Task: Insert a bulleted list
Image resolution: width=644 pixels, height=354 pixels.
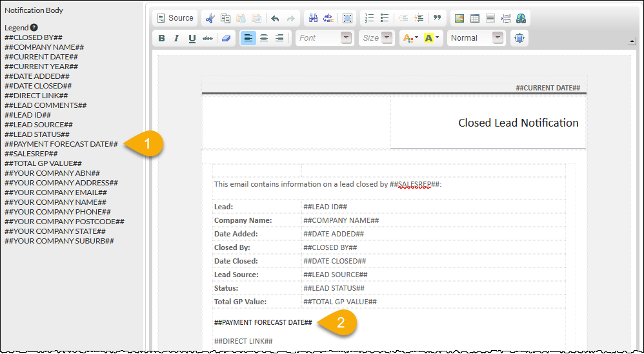Action: (x=385, y=18)
